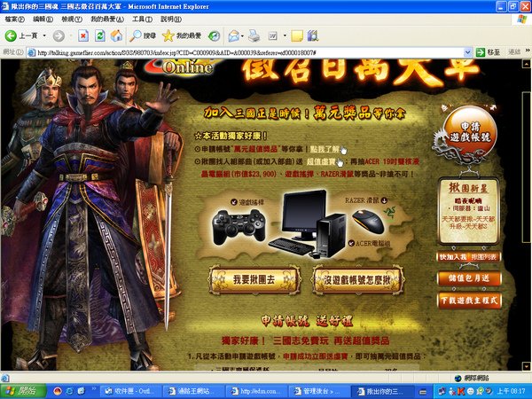Image resolution: width=532 pixels, height=399 pixels.
Task: Open the 工具(T) menu
Action: (x=142, y=20)
